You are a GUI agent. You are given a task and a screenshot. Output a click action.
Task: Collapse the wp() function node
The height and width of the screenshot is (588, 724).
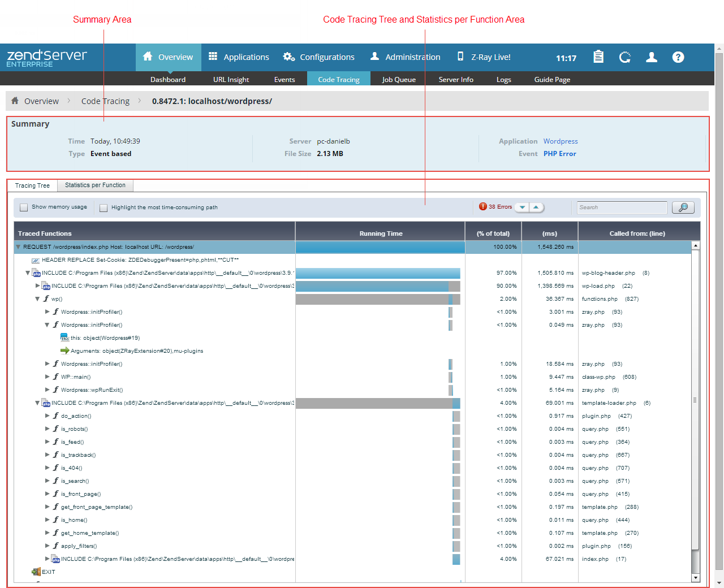pyautogui.click(x=37, y=299)
